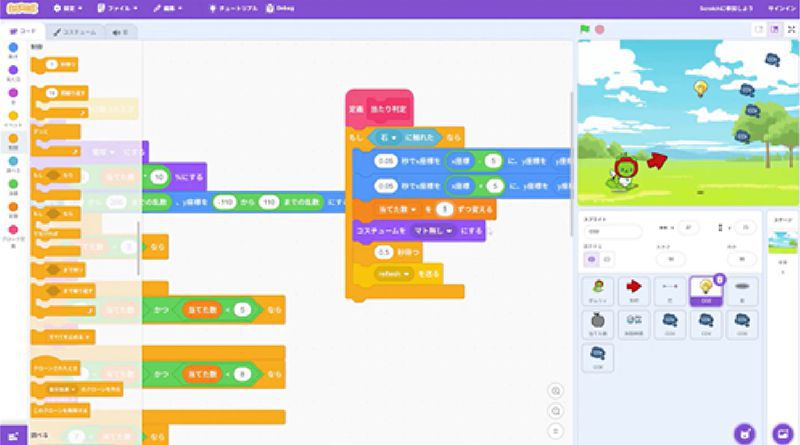Switch to the コード tab
This screenshot has height=445, width=800.
23,32
